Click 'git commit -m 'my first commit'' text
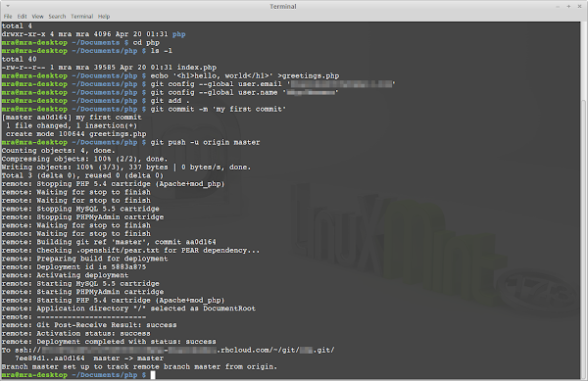This screenshot has height=381, width=588. tap(219, 109)
